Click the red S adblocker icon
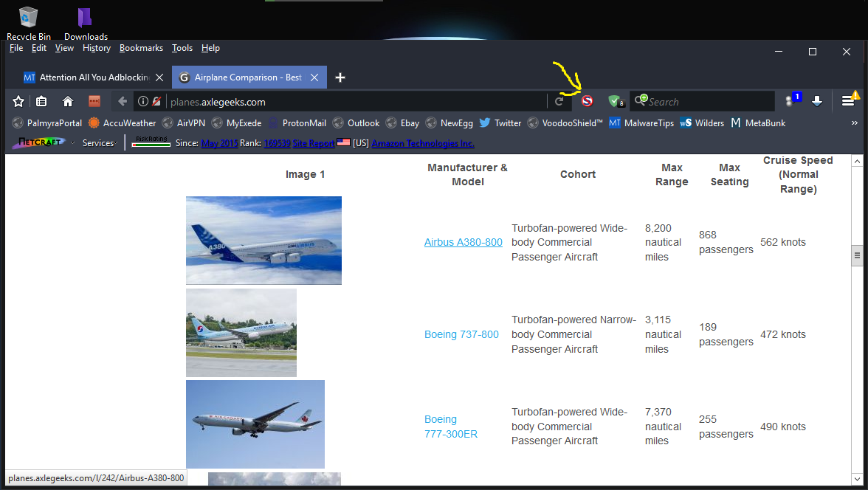Image resolution: width=868 pixels, height=490 pixels. coord(588,101)
